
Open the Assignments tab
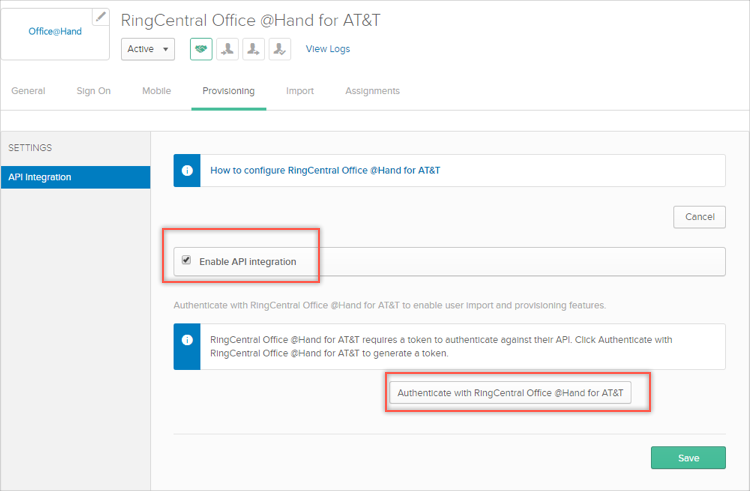372,91
